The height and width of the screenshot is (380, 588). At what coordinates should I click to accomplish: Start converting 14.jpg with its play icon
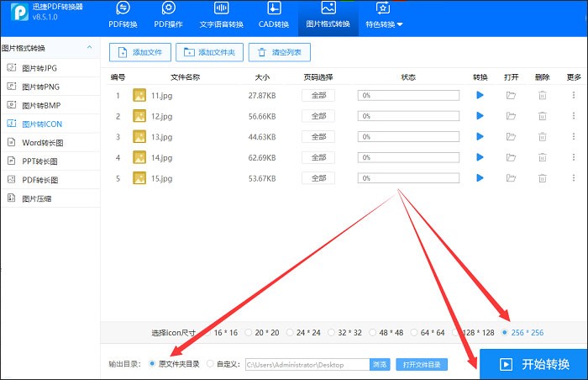(480, 157)
